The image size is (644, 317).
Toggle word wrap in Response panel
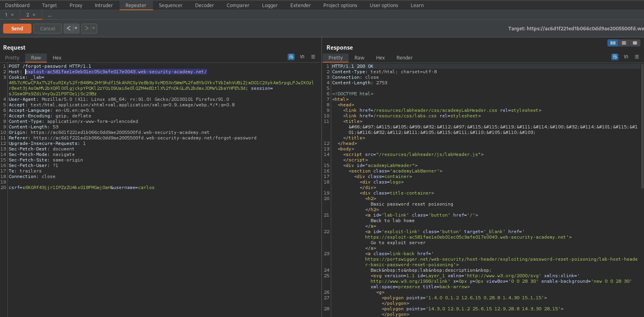615,57
